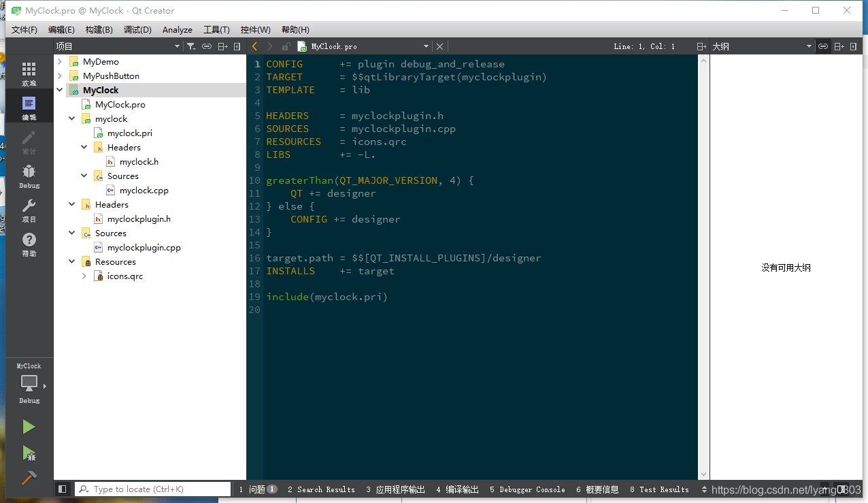Close the MyClock.pro document
Viewport: 868px width, 503px height.
[439, 46]
